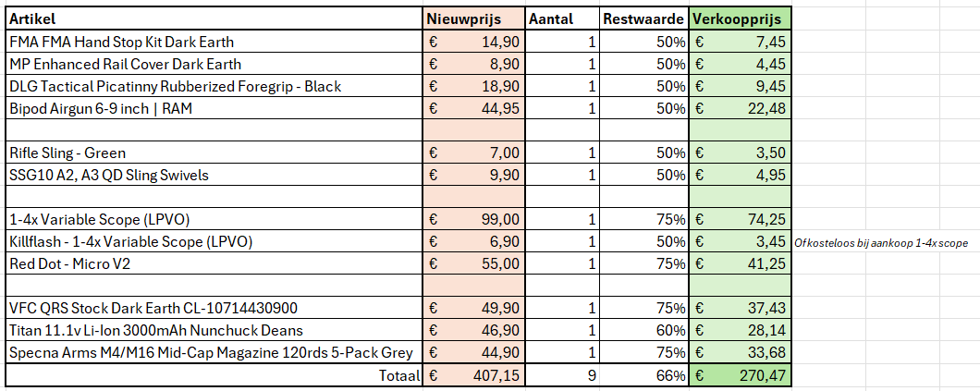This screenshot has height=391, width=980.
Task: Select the SSG10 QD Sling Swivels cell
Action: coord(213,175)
